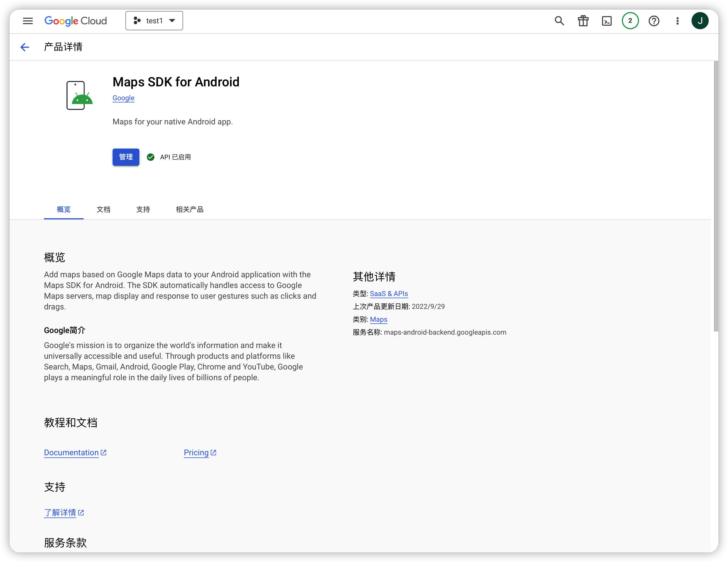Image resolution: width=728 pixels, height=562 pixels.
Task: Click service name maps-android-backend.googleapis.com
Action: click(445, 332)
